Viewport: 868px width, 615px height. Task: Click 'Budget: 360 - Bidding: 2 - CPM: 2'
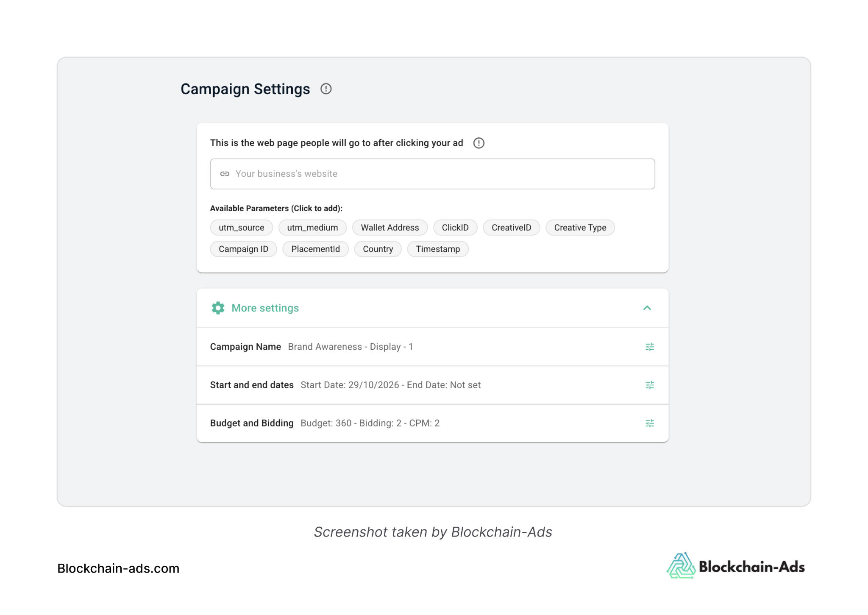pos(370,423)
